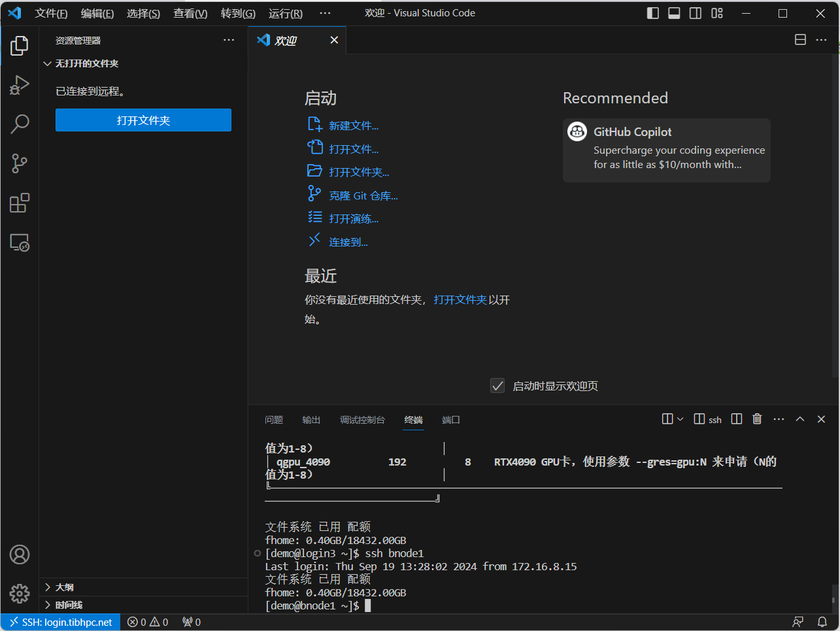Click 连接到... link
This screenshot has width=840, height=631.
[x=348, y=242]
